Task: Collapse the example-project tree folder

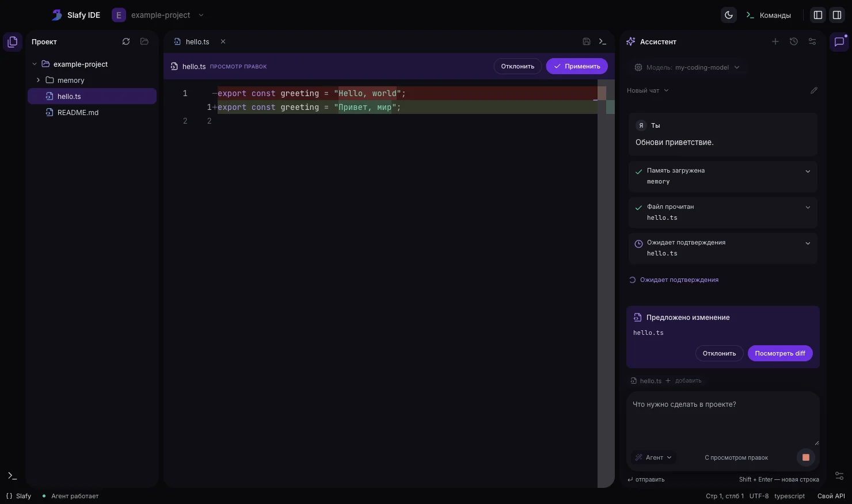Action: (35, 64)
